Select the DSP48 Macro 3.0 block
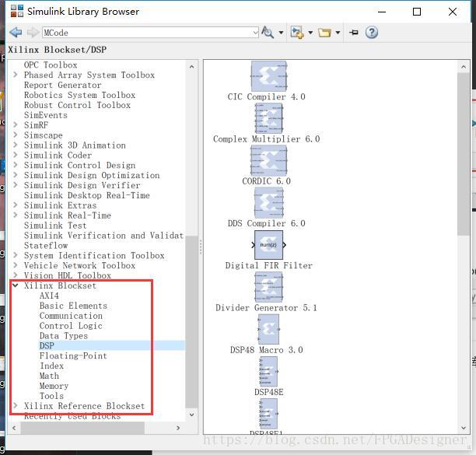Image resolution: width=476 pixels, height=455 pixels. click(268, 329)
